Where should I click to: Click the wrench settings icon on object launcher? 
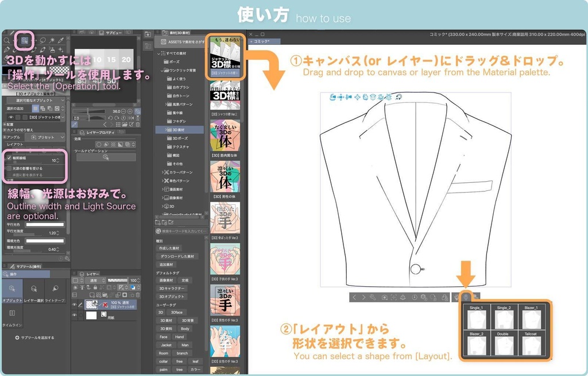pos(372,297)
